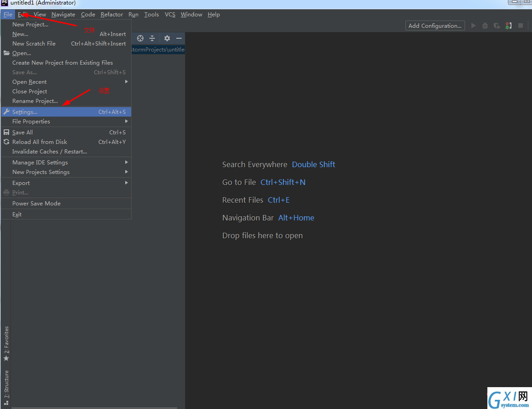Click the green Run arrow icon
Viewport: 532px width, 409px height.
click(x=474, y=26)
